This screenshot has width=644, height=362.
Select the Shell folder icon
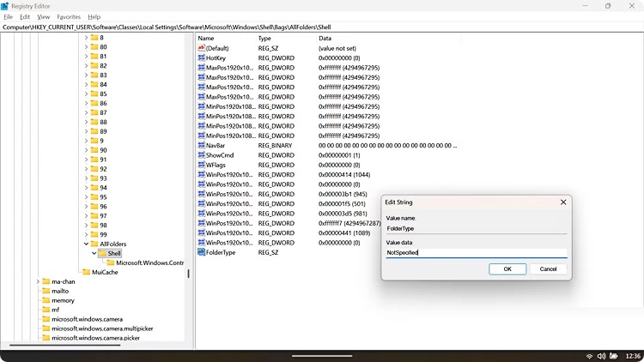[x=102, y=253]
